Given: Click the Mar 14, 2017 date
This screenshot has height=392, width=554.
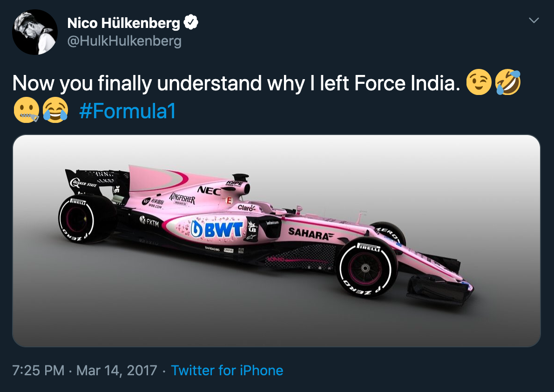Looking at the screenshot, I should click(x=116, y=371).
